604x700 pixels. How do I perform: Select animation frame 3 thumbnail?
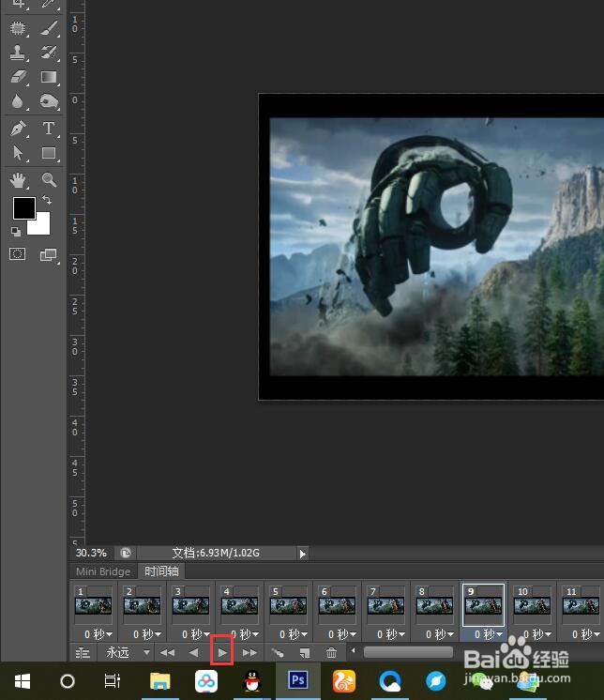190,605
